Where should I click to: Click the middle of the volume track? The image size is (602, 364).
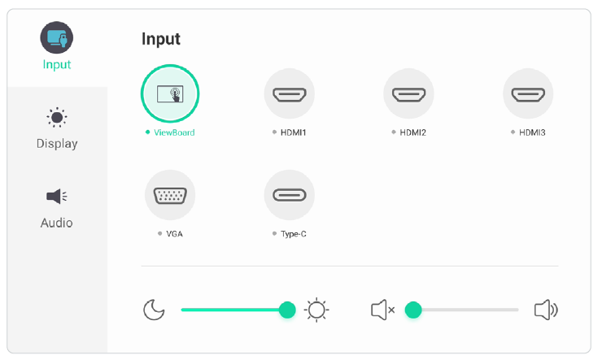[x=462, y=310]
